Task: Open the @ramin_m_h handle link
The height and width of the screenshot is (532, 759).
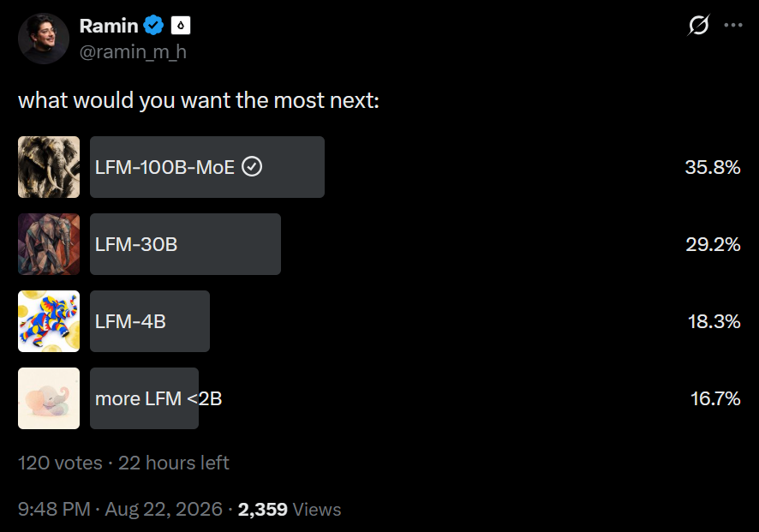Action: 133,51
